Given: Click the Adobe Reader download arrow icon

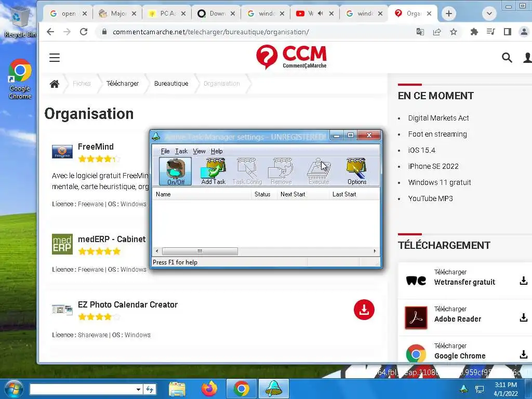Looking at the screenshot, I should click(524, 317).
